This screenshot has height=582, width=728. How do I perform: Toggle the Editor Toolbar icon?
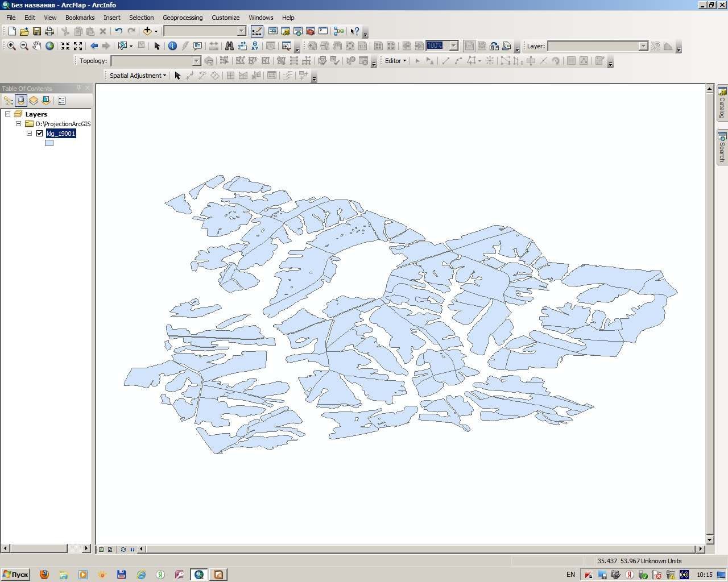coord(257,31)
